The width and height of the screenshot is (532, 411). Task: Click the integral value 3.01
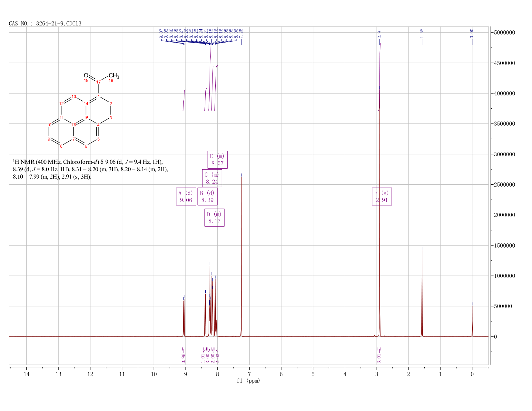pyautogui.click(x=379, y=358)
